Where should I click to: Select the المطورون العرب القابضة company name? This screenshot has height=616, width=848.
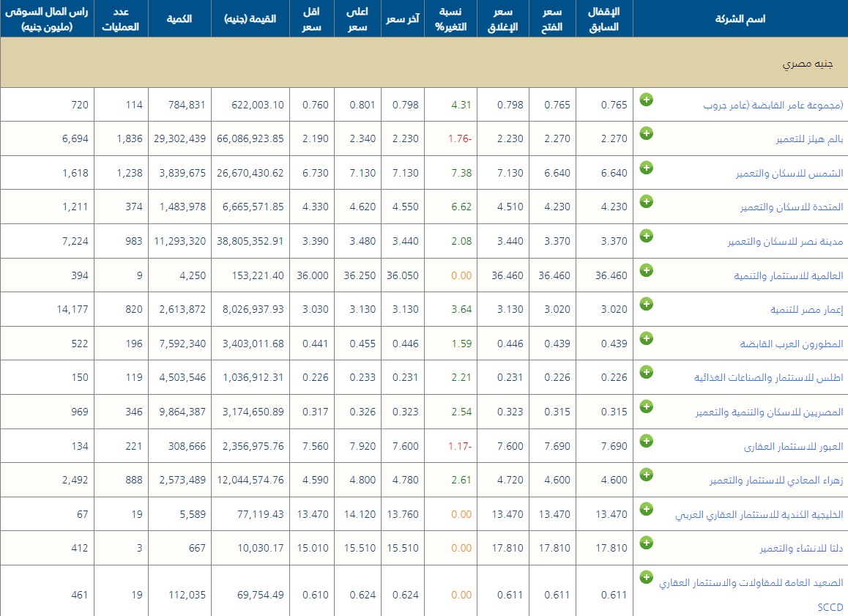tap(792, 344)
